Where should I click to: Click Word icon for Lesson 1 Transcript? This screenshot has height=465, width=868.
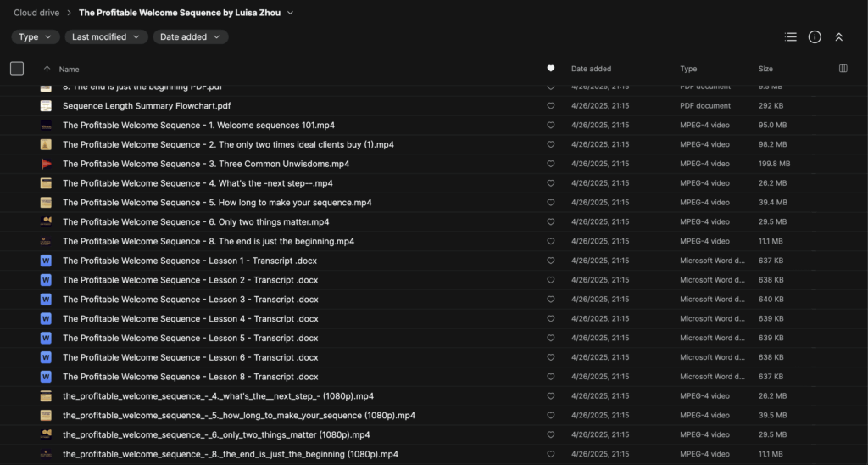click(x=46, y=261)
